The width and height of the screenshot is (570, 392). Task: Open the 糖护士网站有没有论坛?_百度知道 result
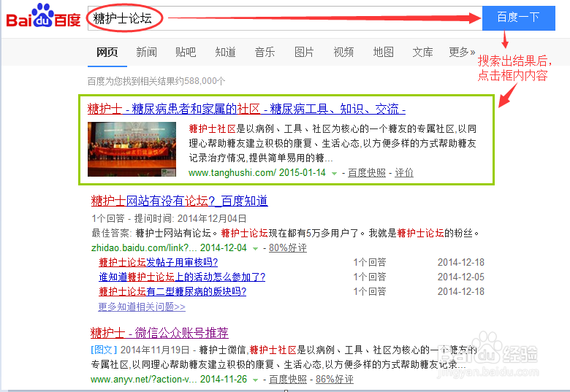coord(180,201)
